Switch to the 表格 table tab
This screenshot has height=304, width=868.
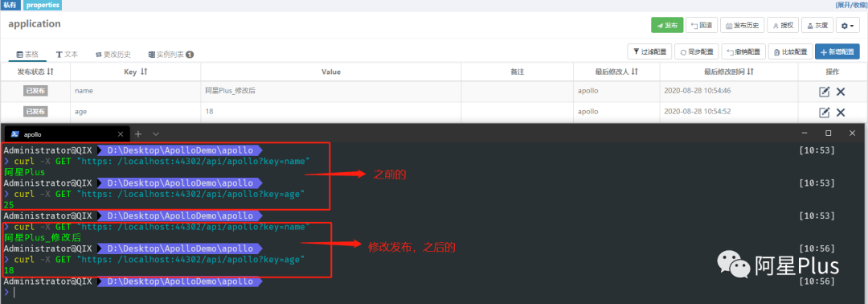click(27, 54)
